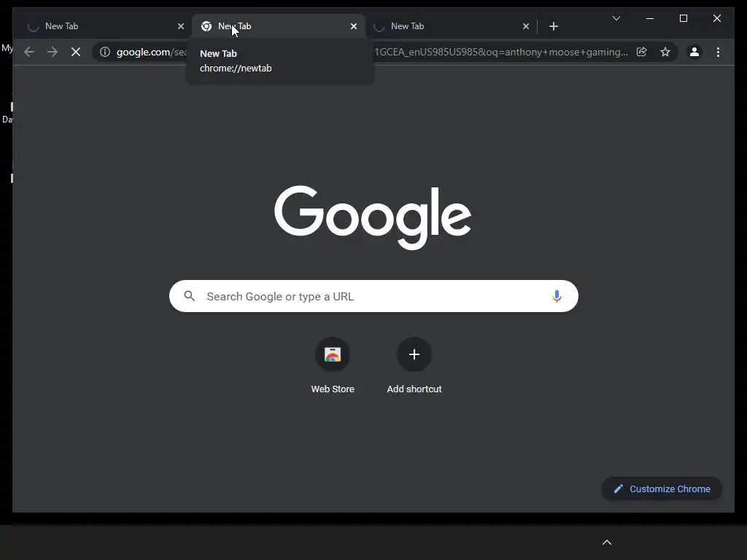Select the middle New Tab
This screenshot has height=560, width=747.
pos(279,26)
